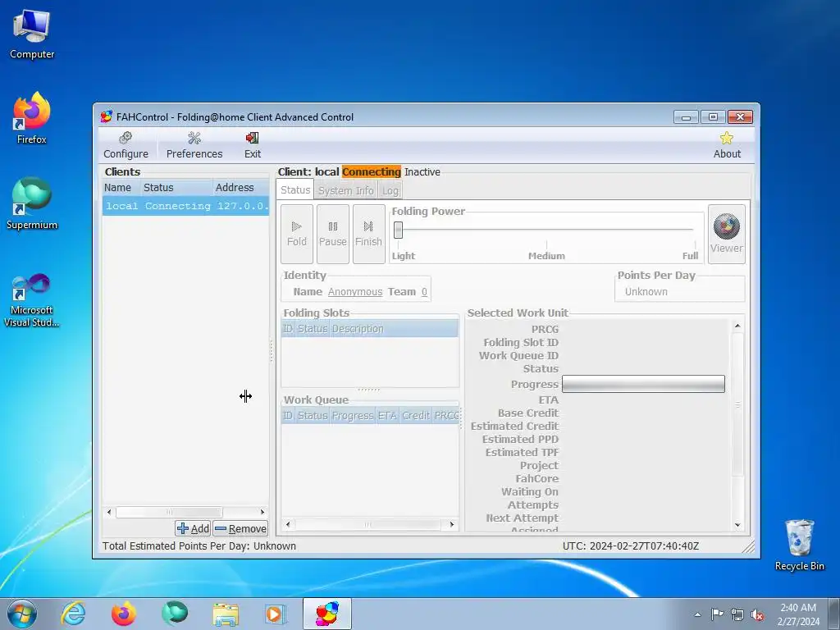
Task: Click the Remove client button
Action: [240, 529]
